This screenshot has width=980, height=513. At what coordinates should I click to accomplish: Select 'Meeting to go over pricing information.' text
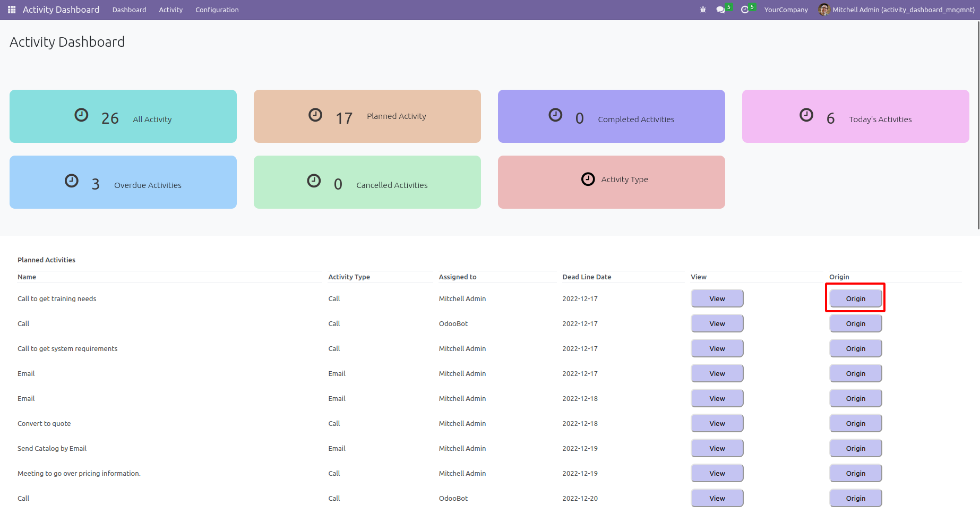(79, 473)
